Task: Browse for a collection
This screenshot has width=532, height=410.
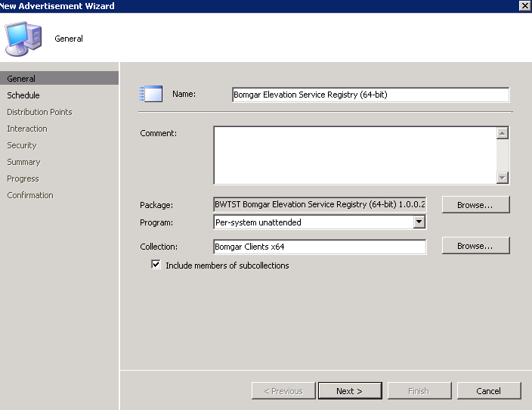Action: coord(475,246)
